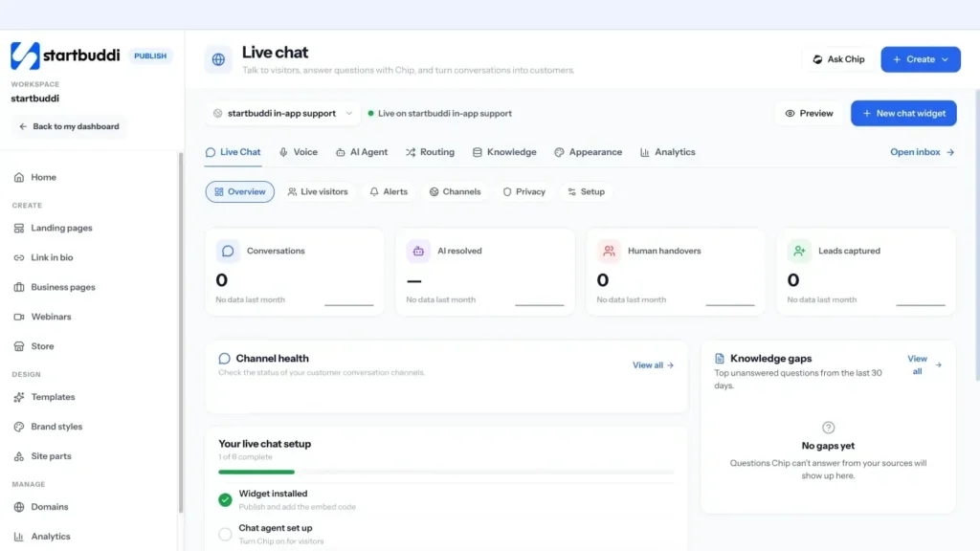The image size is (980, 551).
Task: Select the Alerts sub-tab
Action: click(x=389, y=191)
